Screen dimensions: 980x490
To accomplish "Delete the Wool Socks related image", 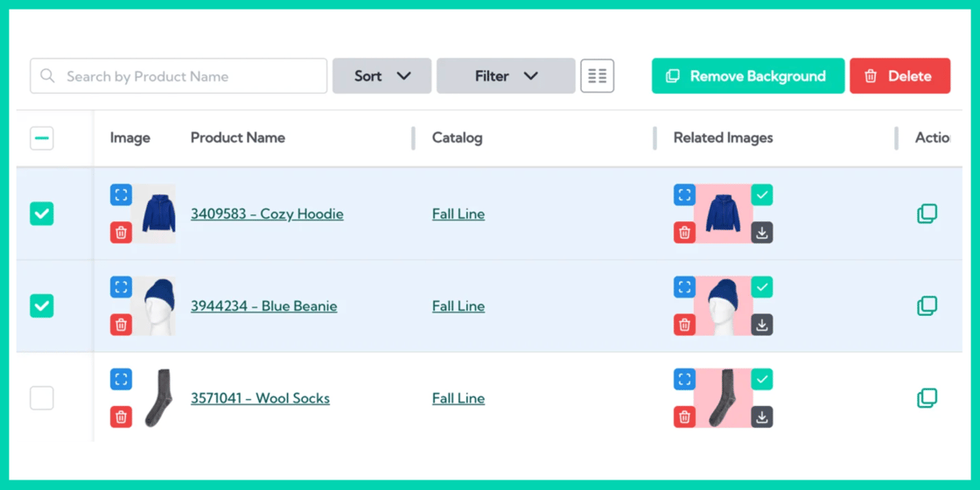I will pos(684,417).
